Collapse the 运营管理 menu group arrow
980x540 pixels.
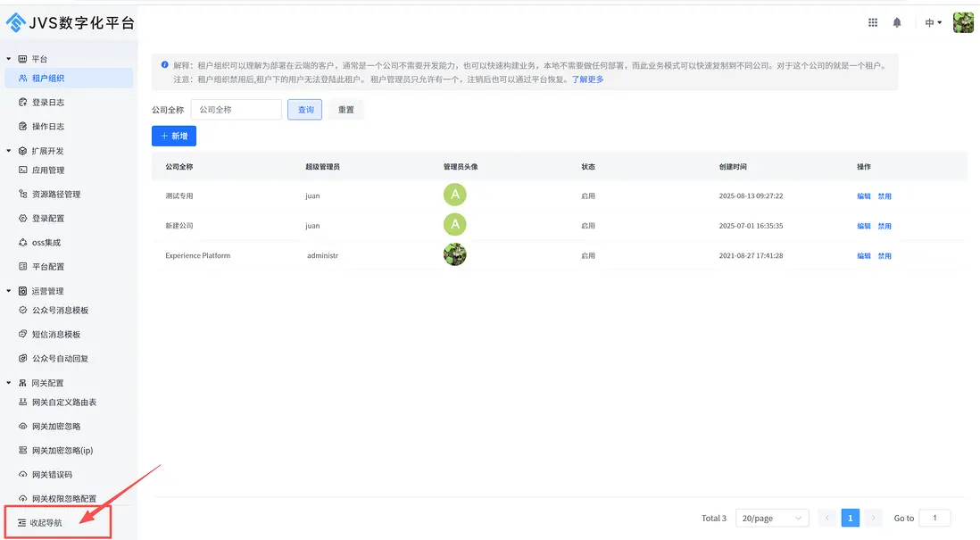9,291
